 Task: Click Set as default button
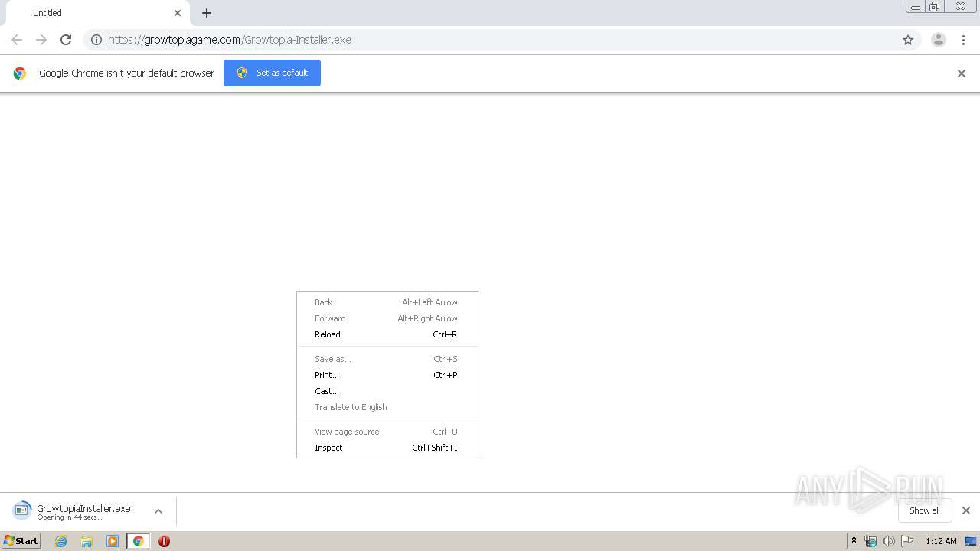tap(272, 73)
